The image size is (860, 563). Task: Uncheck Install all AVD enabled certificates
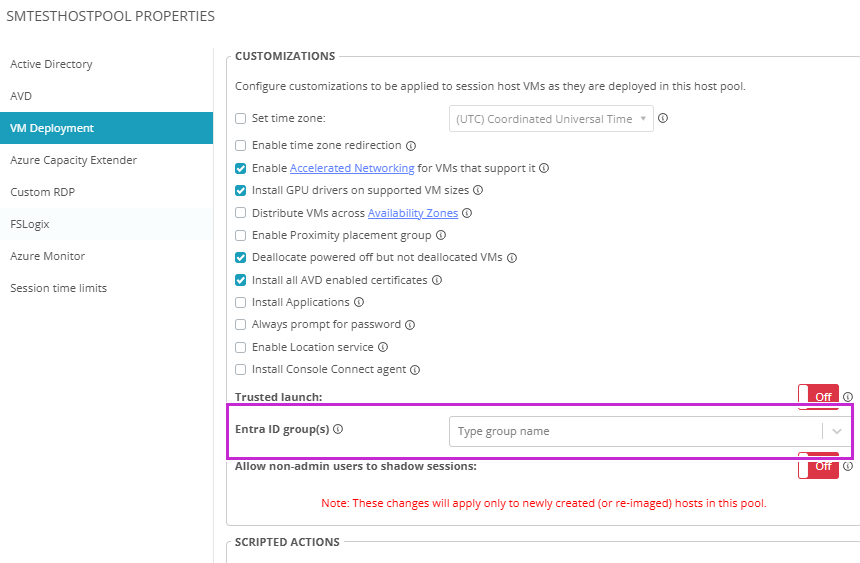click(x=240, y=280)
